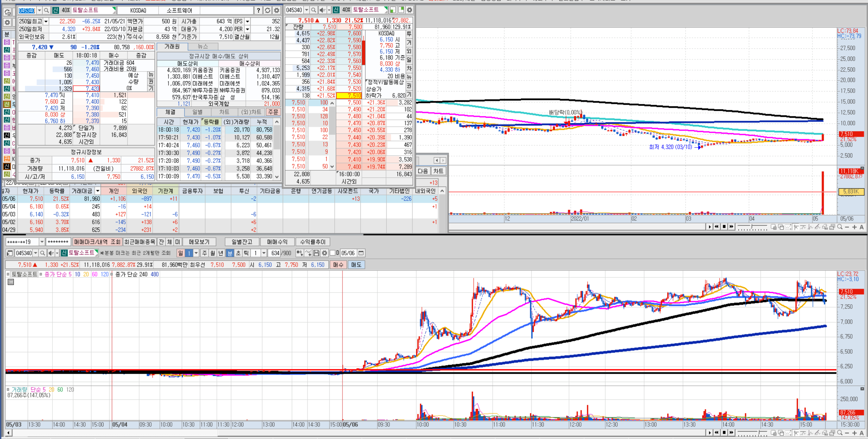The width and height of the screenshot is (868, 439).
Task: Open the EPS dropdown arrow
Action: pos(247,21)
